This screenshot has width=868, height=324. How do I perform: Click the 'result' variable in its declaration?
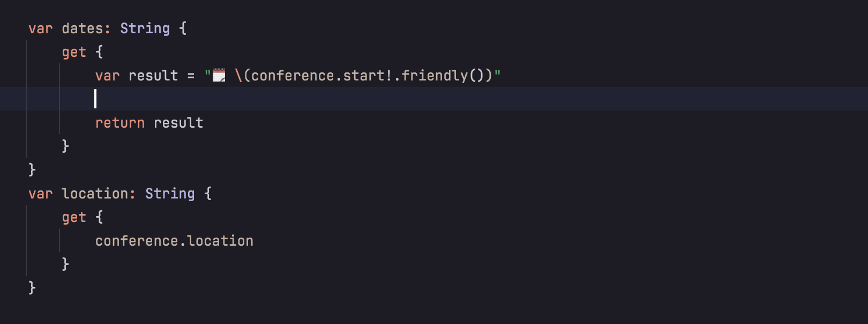(x=153, y=76)
